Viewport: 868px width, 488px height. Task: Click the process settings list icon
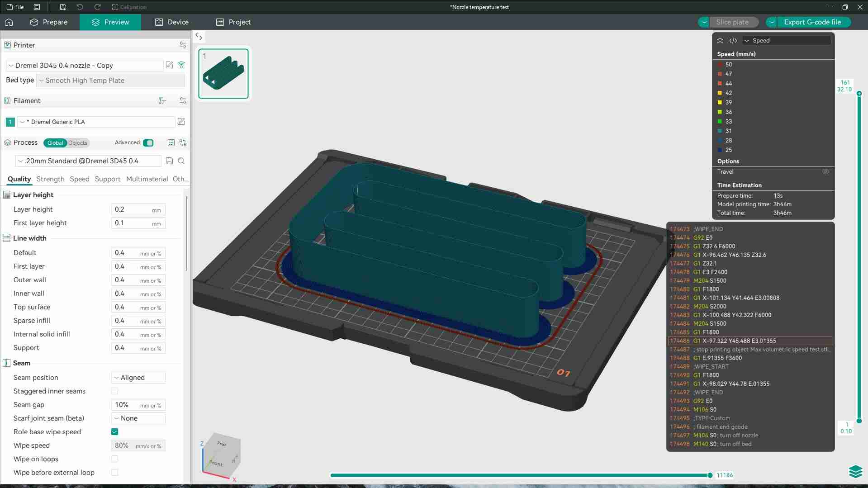pyautogui.click(x=171, y=143)
